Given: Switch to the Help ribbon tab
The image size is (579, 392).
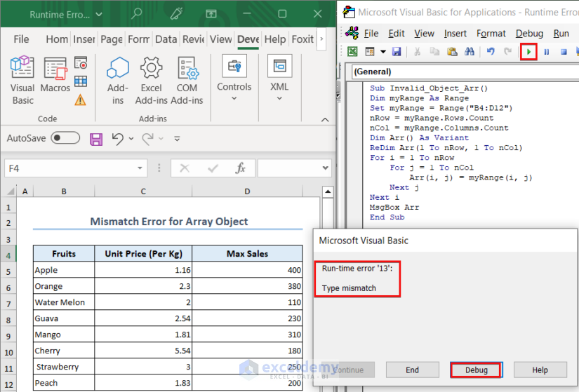Looking at the screenshot, I should pyautogui.click(x=275, y=39).
